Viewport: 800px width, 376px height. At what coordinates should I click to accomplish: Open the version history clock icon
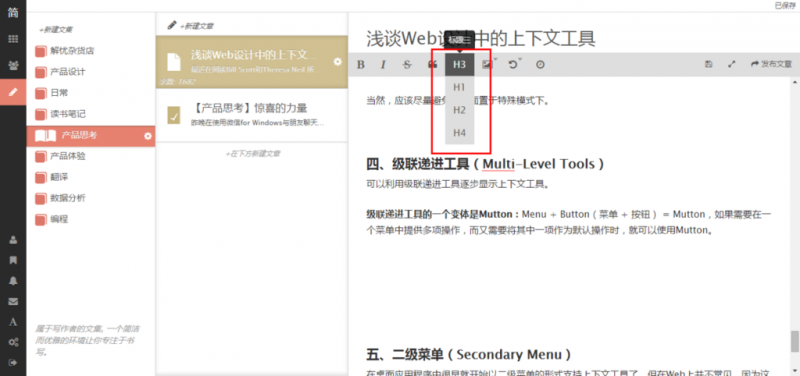tap(540, 65)
